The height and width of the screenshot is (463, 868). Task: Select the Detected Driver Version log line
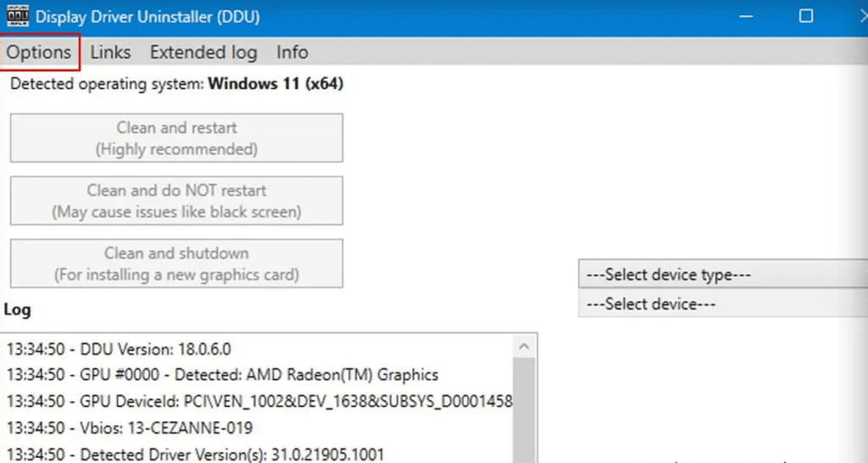[x=195, y=454]
